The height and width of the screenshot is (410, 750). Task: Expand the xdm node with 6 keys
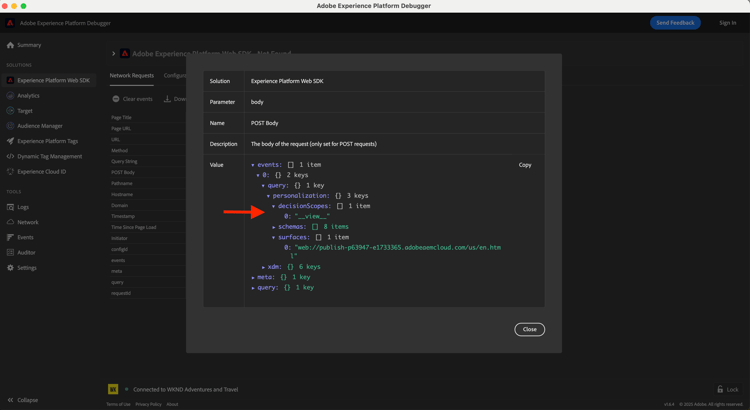pyautogui.click(x=263, y=267)
